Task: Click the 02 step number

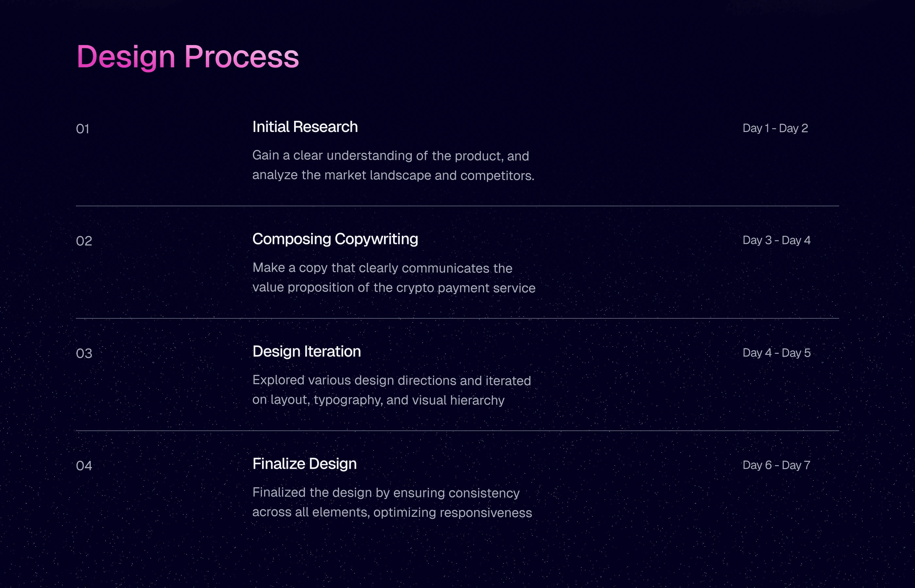Action: 84,241
